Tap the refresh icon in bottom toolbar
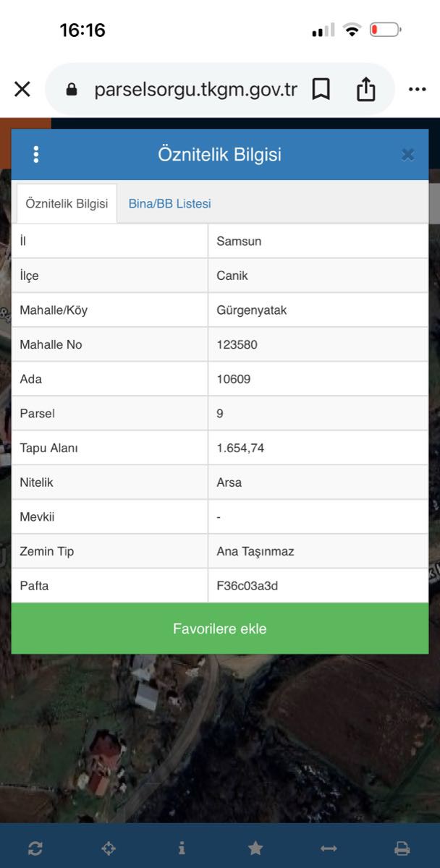Screen dimensions: 440x868 (35, 848)
